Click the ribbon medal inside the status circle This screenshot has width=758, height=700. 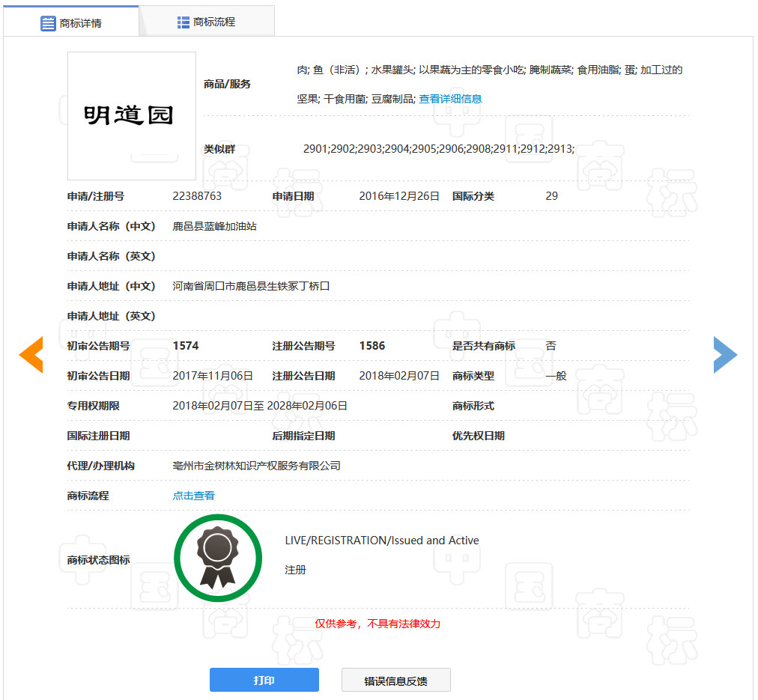coord(217,557)
